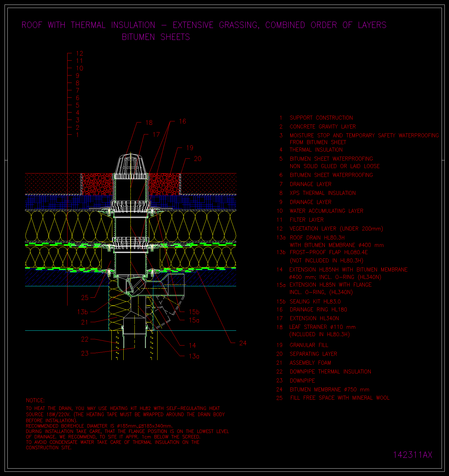Viewport: 449px width, 476px height.
Task: Select legend entry 'ROOF DRAIN HL80.3H'
Action: pos(317,238)
